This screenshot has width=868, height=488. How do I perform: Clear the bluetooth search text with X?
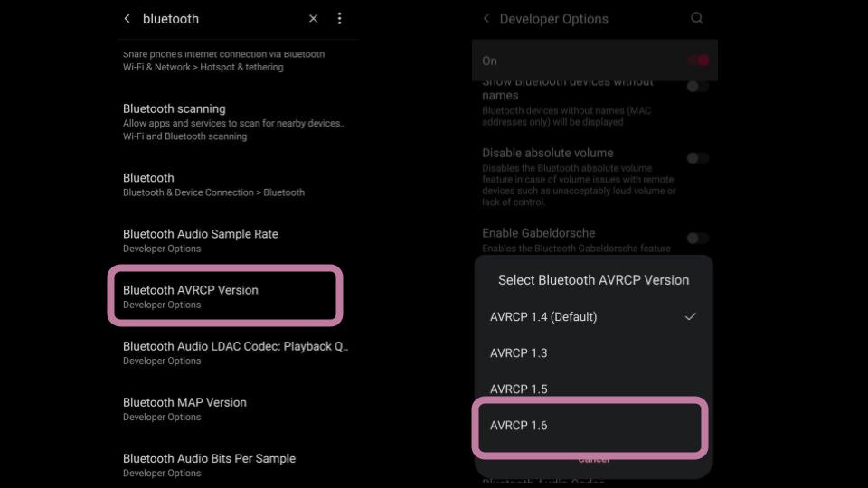coord(314,19)
